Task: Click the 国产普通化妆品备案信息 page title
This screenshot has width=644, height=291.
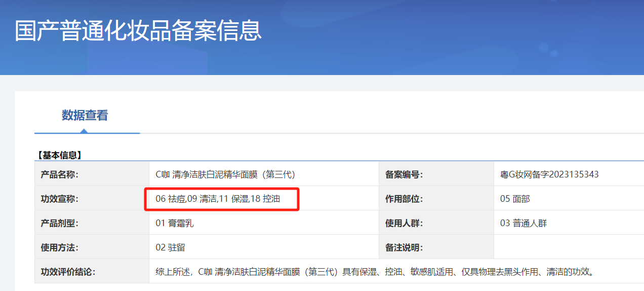Action: pyautogui.click(x=138, y=30)
